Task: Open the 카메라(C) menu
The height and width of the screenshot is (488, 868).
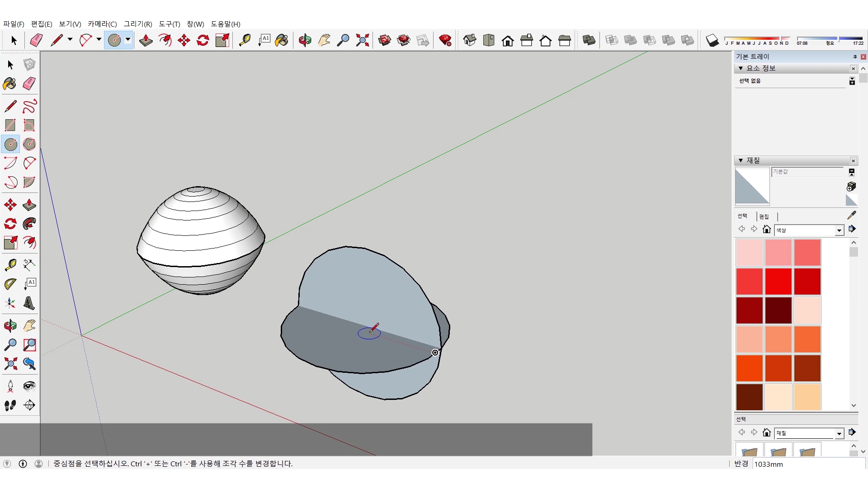Action: coord(102,24)
